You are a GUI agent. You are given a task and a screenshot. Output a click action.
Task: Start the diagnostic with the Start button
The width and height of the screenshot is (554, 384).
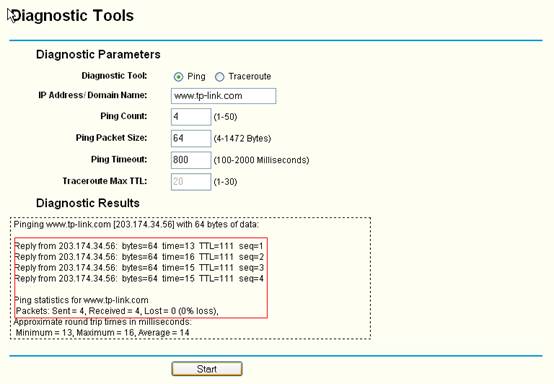pyautogui.click(x=207, y=369)
